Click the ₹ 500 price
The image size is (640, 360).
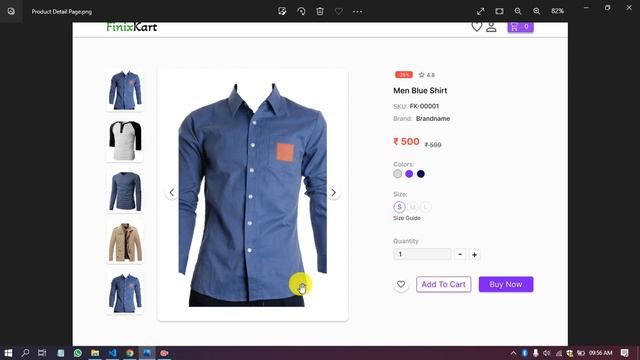tap(406, 142)
